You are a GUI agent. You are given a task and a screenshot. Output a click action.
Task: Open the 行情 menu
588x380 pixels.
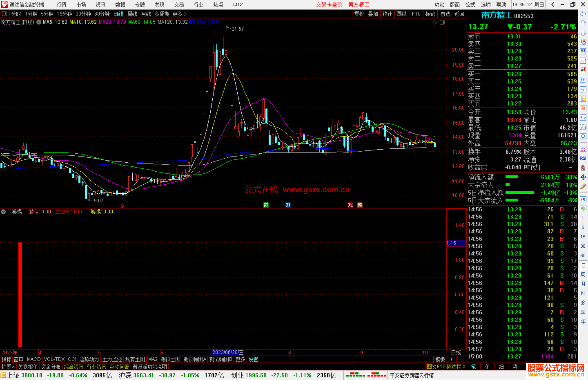pyautogui.click(x=61, y=5)
